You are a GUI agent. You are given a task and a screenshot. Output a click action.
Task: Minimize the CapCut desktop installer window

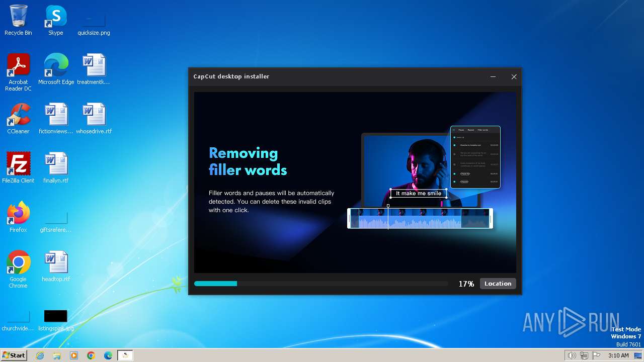[493, 76]
